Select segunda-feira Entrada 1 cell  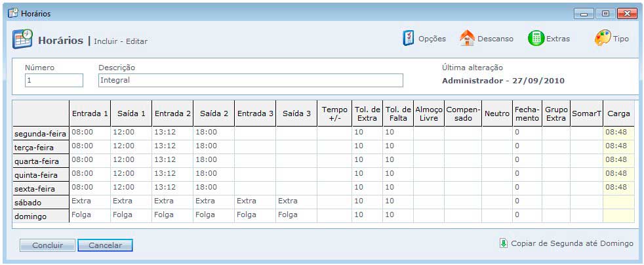90,132
